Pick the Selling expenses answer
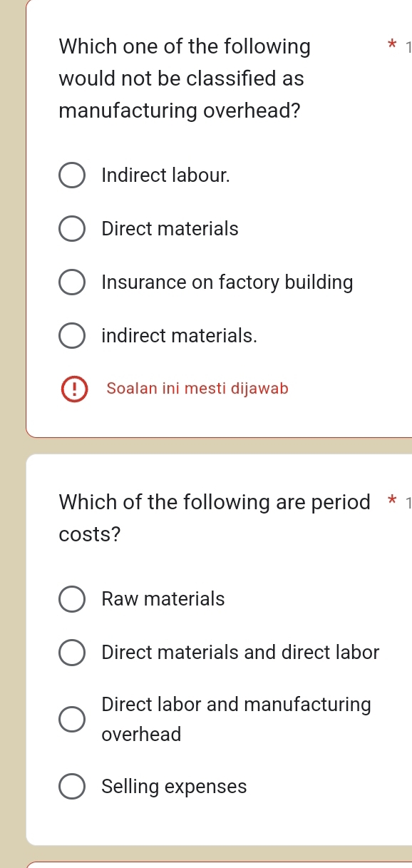Image resolution: width=412 pixels, height=868 pixels. coord(72,786)
